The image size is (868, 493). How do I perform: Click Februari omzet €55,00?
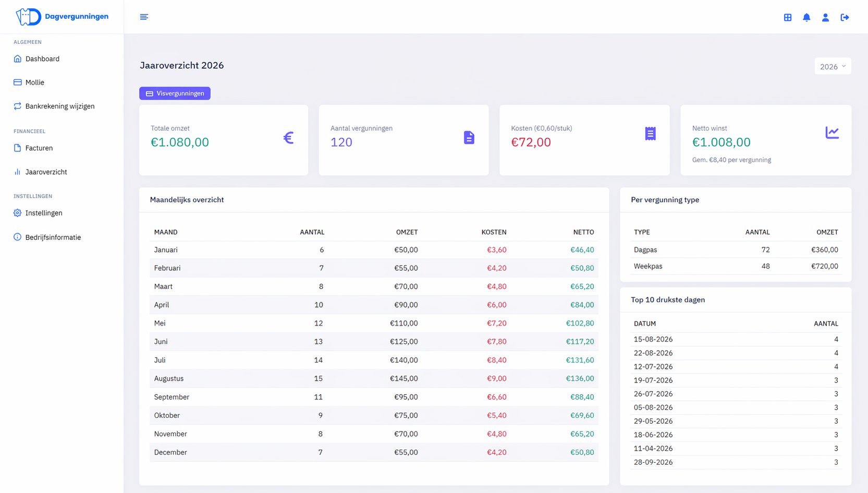pos(406,268)
